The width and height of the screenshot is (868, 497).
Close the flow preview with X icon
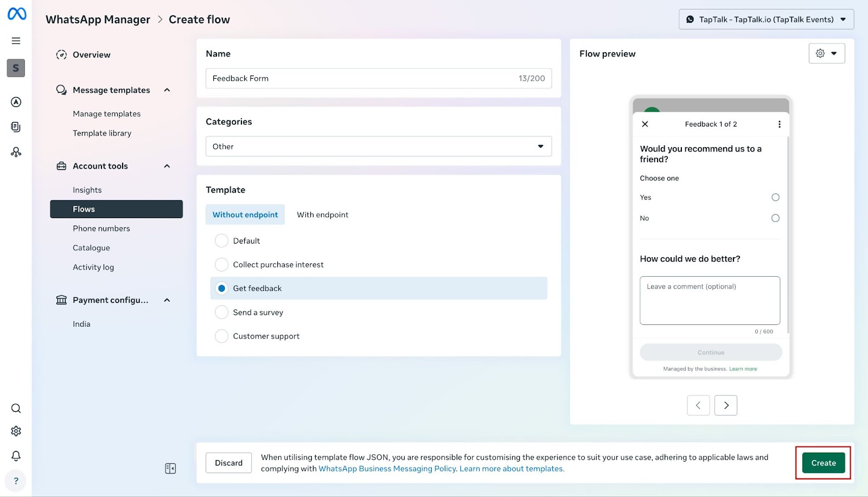tap(645, 124)
